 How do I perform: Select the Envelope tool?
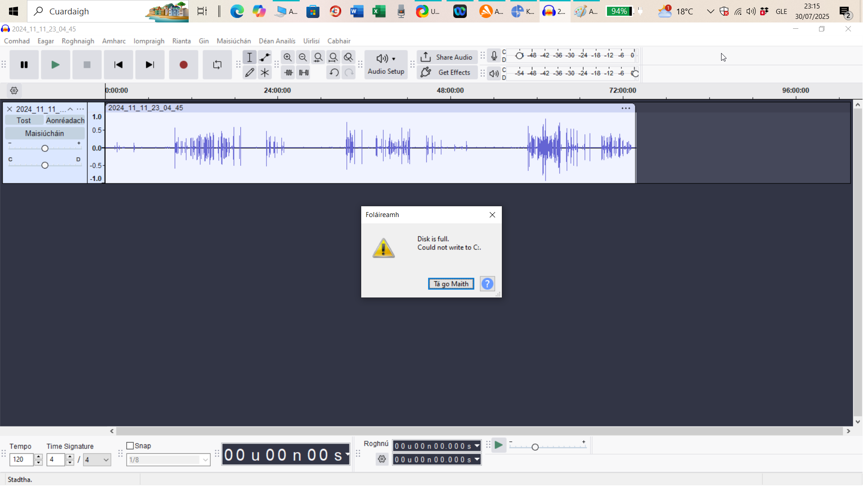point(265,57)
